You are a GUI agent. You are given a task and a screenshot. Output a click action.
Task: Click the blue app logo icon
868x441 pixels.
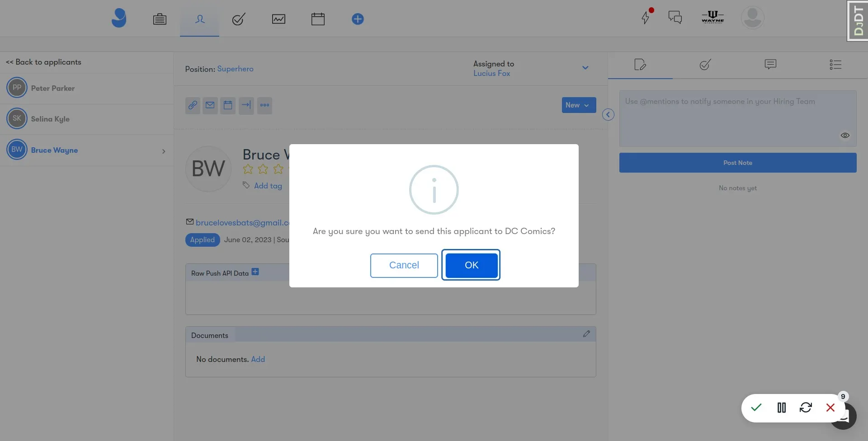119,18
